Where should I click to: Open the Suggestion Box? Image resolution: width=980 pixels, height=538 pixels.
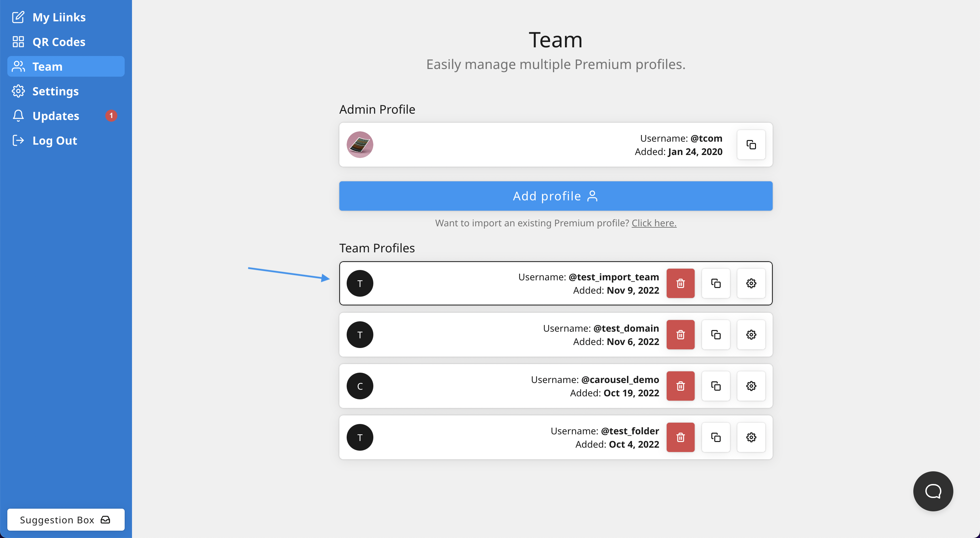[x=65, y=520]
